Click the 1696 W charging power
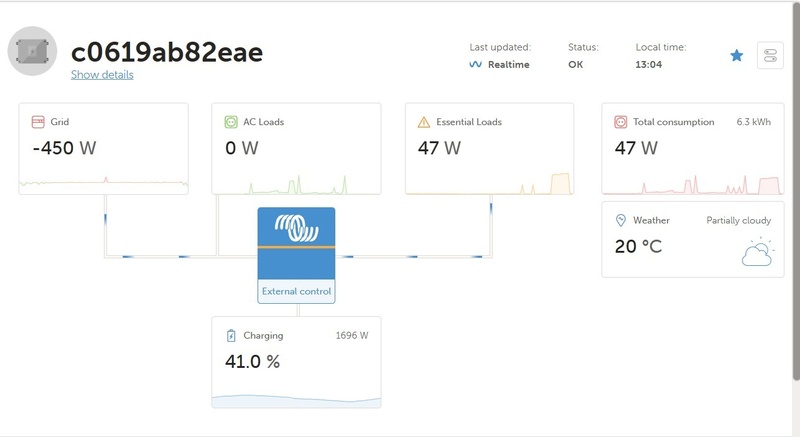Viewport: 800px width, 437px height. pyautogui.click(x=352, y=336)
